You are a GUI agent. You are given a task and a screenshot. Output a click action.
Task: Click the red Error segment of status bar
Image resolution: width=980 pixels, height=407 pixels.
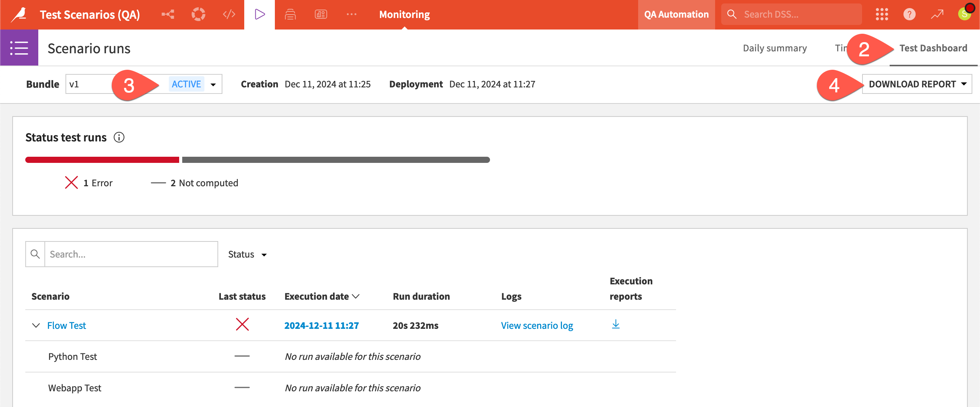pyautogui.click(x=101, y=159)
